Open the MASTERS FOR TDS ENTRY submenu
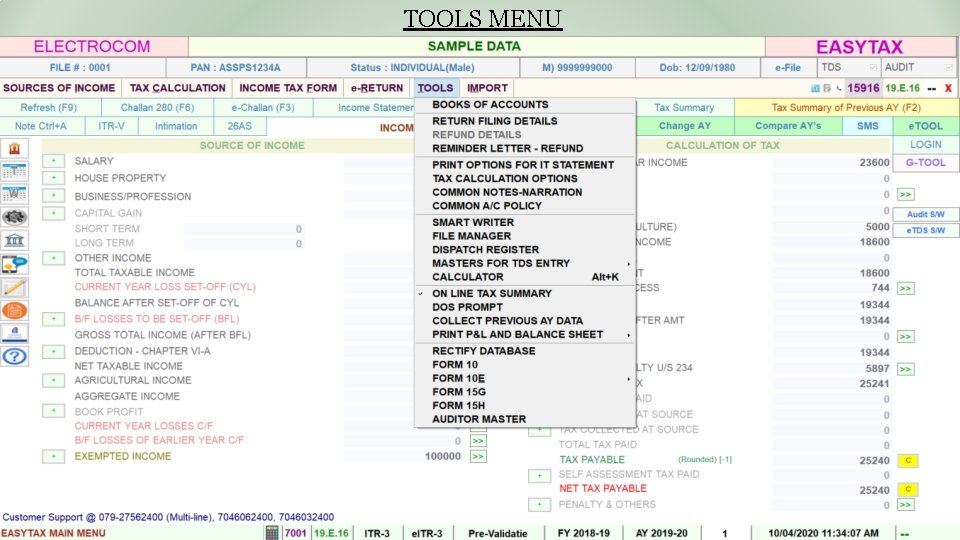This screenshot has height=540, width=960. pos(524,263)
